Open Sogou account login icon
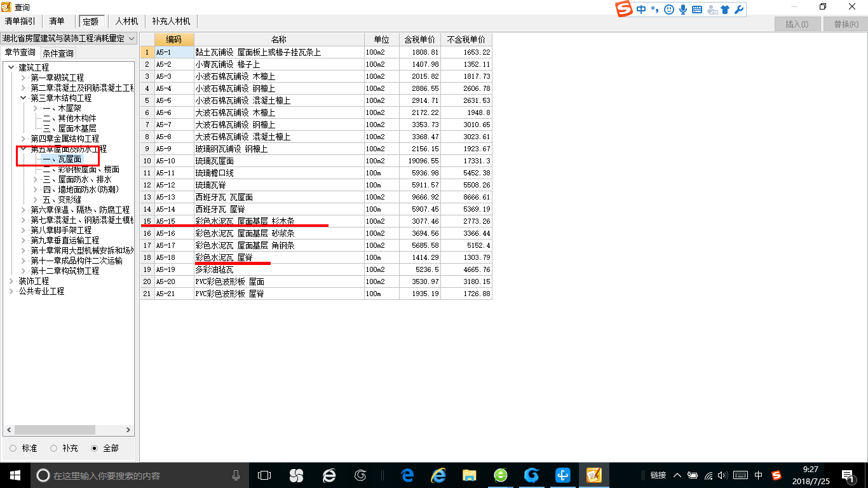The image size is (868, 488). (712, 10)
